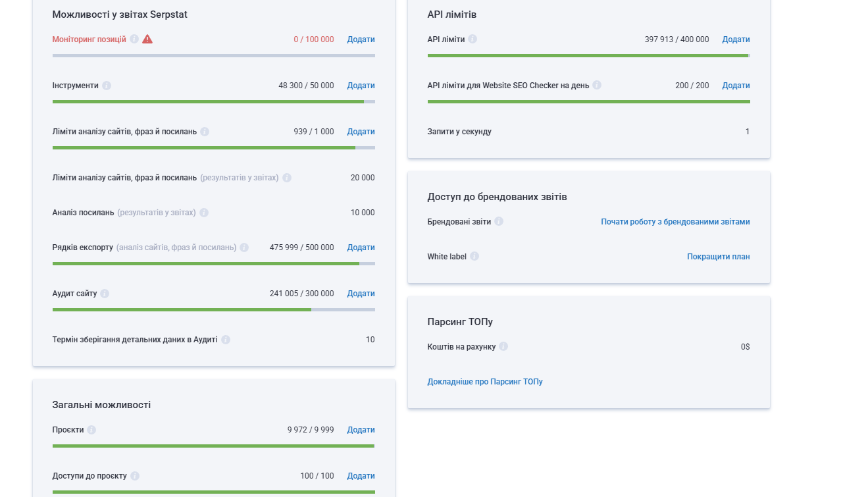Open Почати роботу з брендованими звітами
Screen dimensions: 868x497
675,222
